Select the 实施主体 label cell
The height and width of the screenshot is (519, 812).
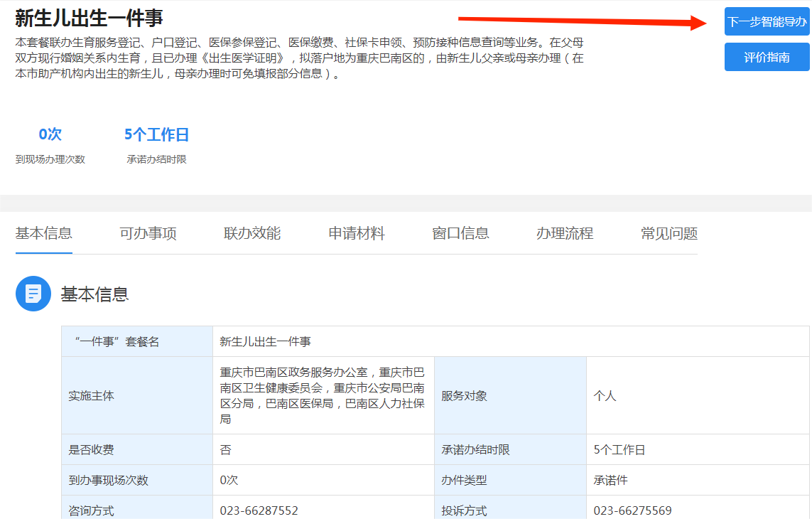(x=137, y=395)
